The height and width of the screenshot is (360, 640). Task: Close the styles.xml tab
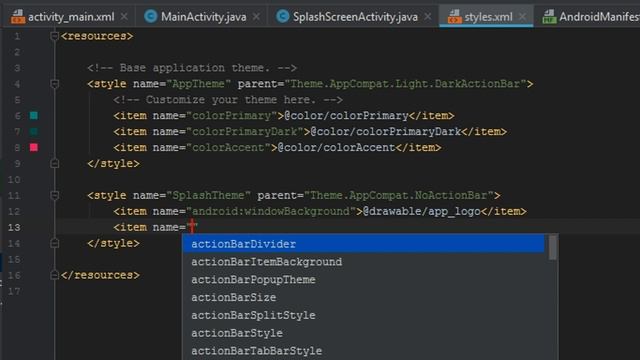point(522,17)
